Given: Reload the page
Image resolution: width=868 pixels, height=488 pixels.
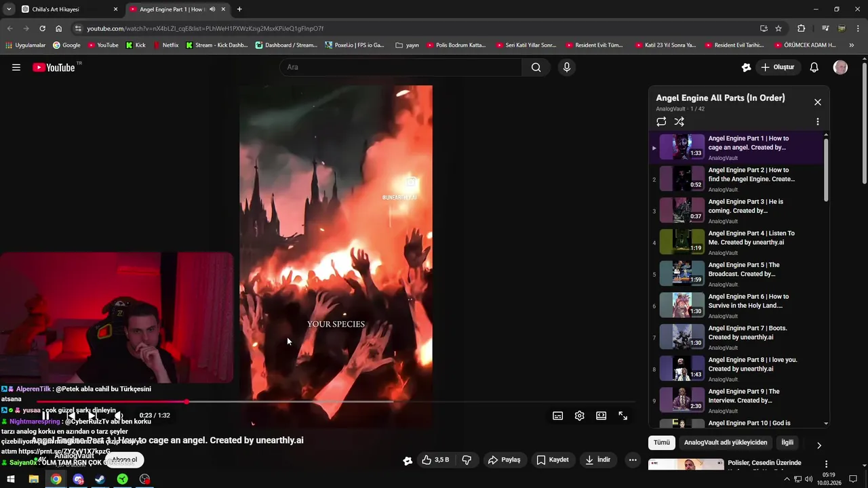Looking at the screenshot, I should (42, 28).
